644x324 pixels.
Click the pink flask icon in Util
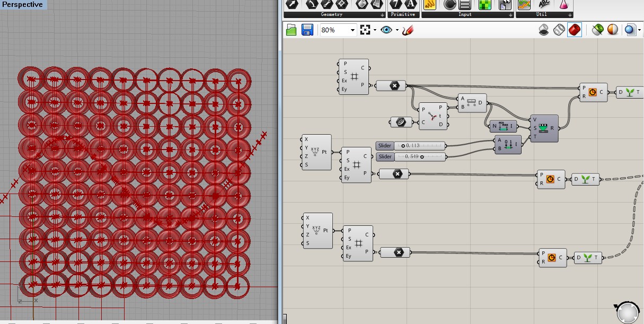pyautogui.click(x=564, y=5)
